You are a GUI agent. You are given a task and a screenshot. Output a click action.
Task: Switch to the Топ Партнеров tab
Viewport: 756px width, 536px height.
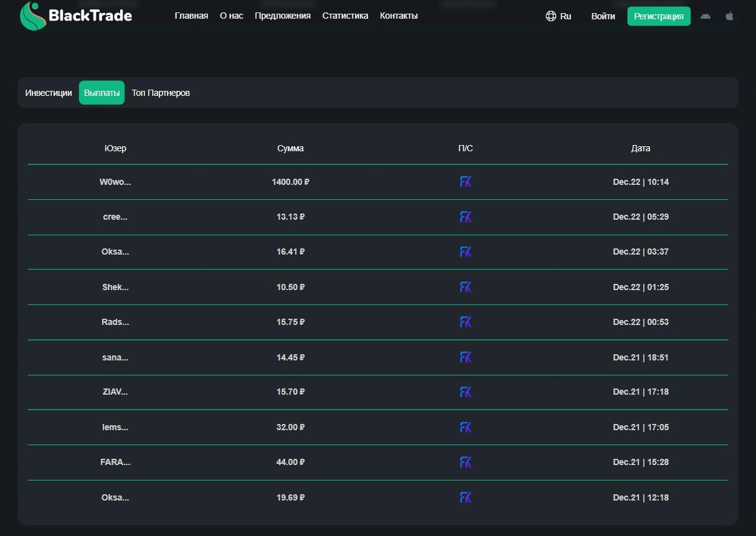click(161, 93)
